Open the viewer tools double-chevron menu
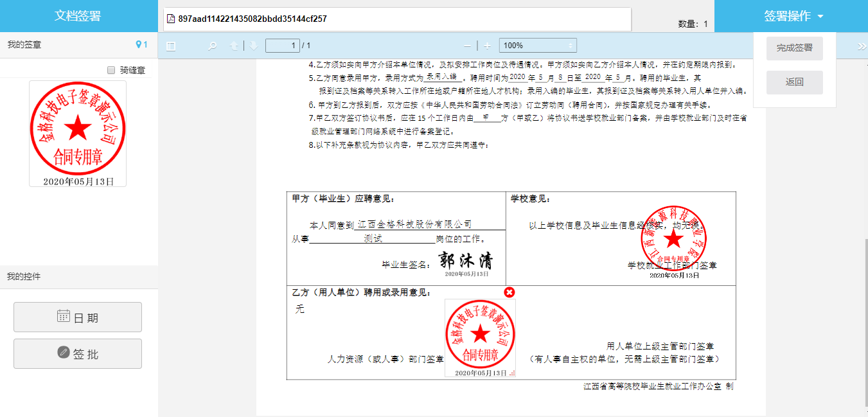This screenshot has height=417, width=868. click(861, 46)
